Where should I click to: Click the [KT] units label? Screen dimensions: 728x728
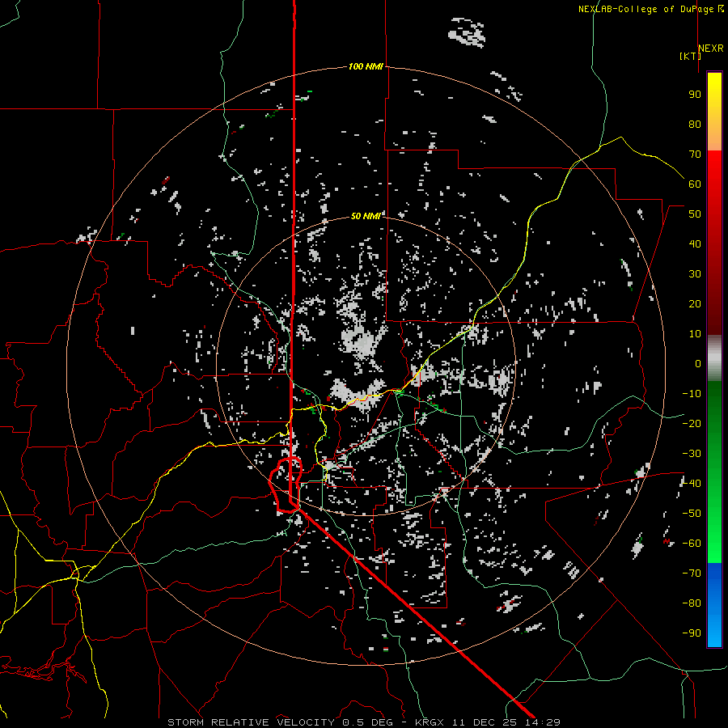(691, 56)
